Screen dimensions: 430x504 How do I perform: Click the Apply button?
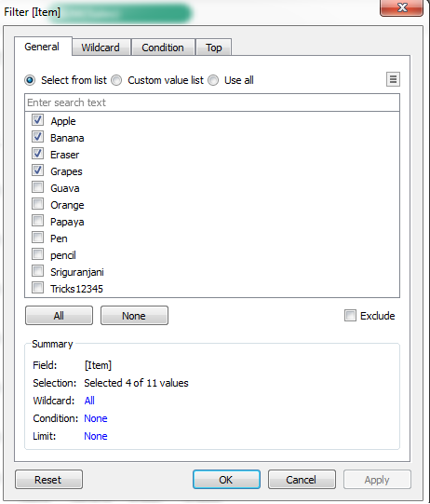(x=377, y=480)
